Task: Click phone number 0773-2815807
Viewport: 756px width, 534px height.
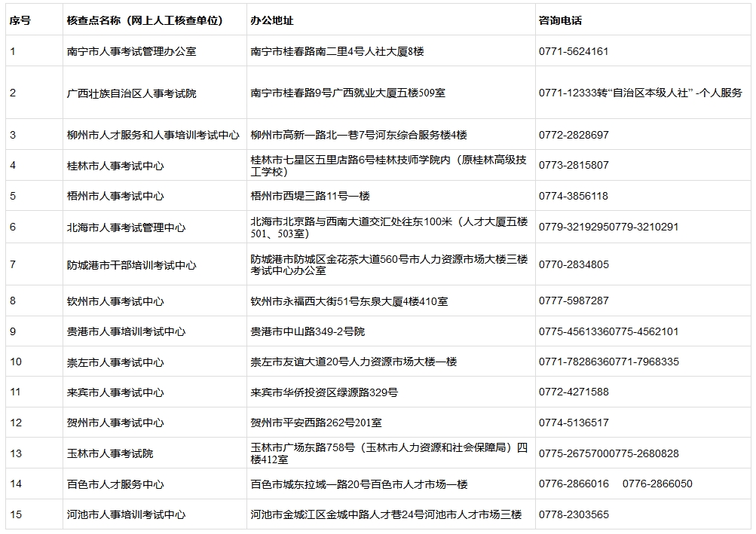Action: [x=574, y=165]
